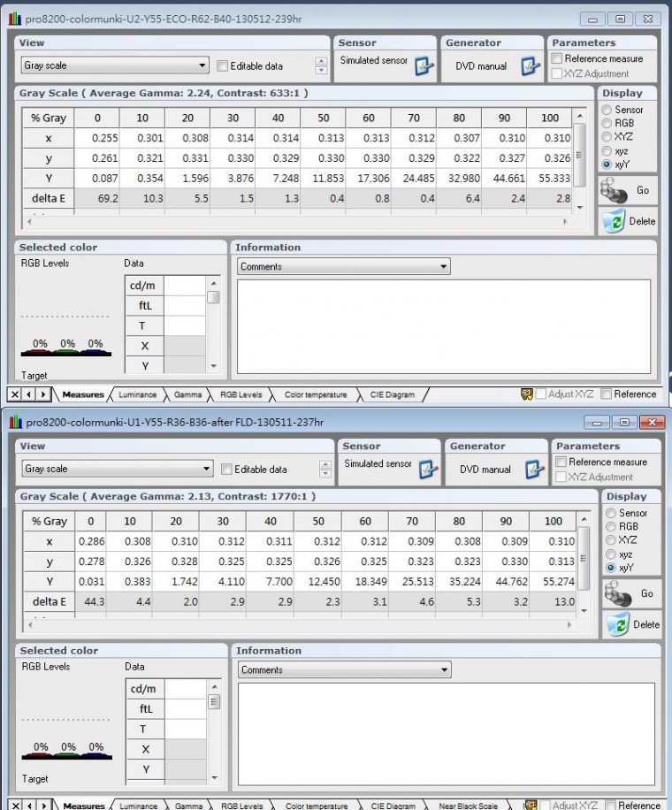
Task: Click the comments text area in bottom window
Action: tap(447, 734)
